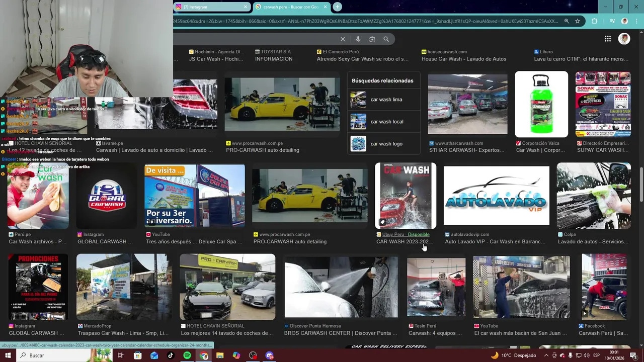Open TikTok from the taskbar

pyautogui.click(x=170, y=355)
